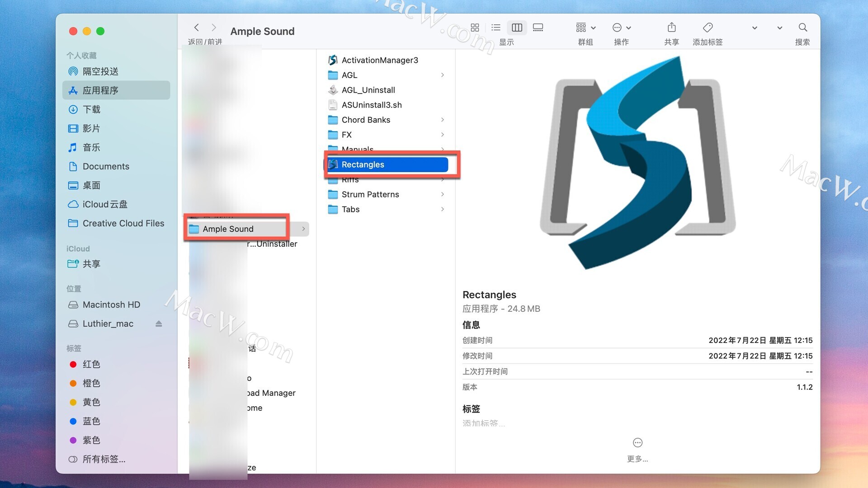The width and height of the screenshot is (868, 488).
Task: Click the search (搜索) magnifier icon
Action: click(803, 28)
